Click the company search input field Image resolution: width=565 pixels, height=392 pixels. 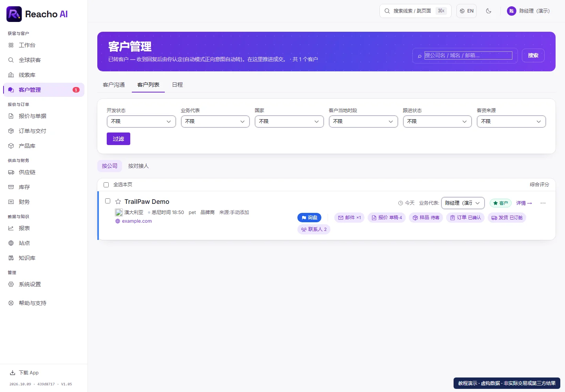tap(468, 56)
